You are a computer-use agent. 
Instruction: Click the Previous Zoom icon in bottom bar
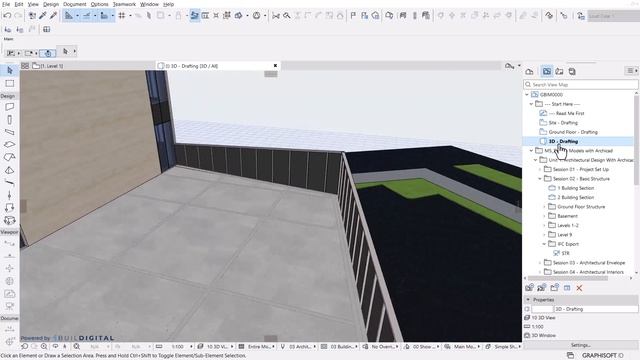(25, 347)
